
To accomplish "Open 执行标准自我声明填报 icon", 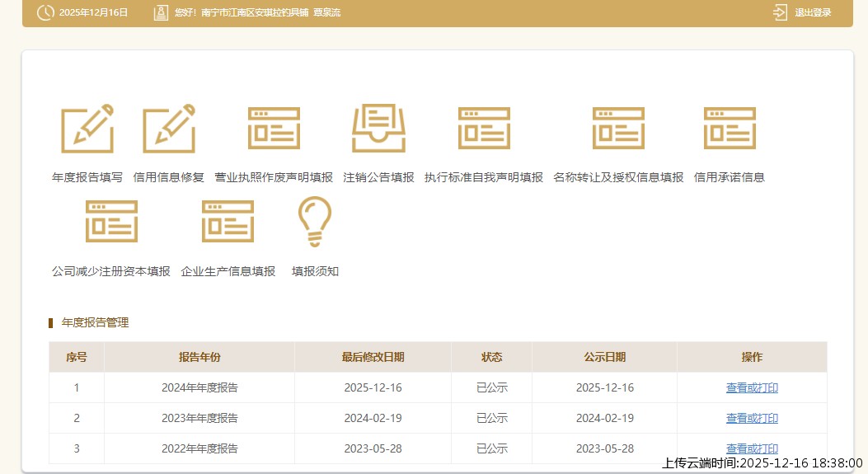I will click(x=484, y=129).
